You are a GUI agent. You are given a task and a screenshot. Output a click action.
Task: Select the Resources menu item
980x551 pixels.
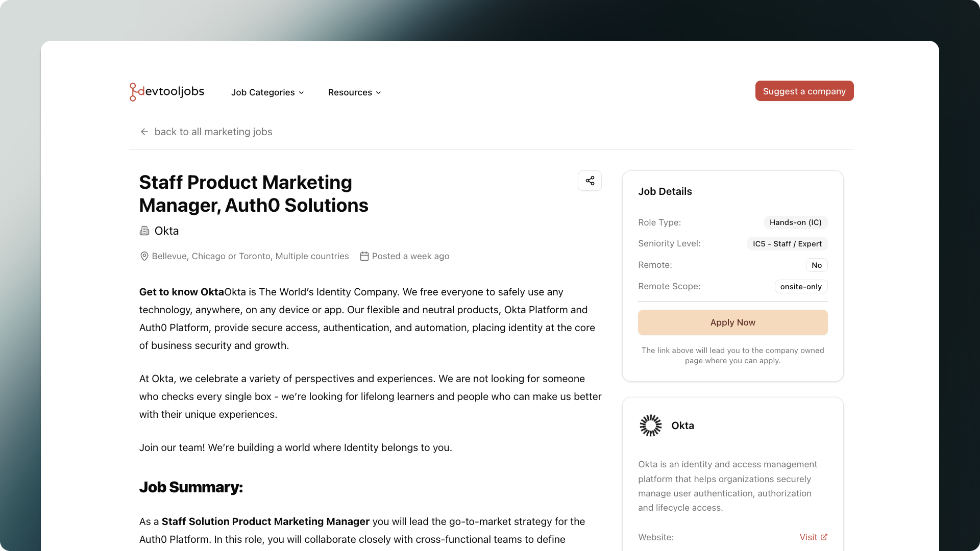click(350, 92)
